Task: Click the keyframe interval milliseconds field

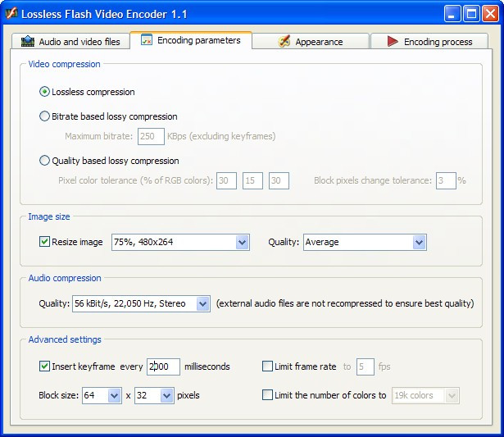Action: point(163,366)
